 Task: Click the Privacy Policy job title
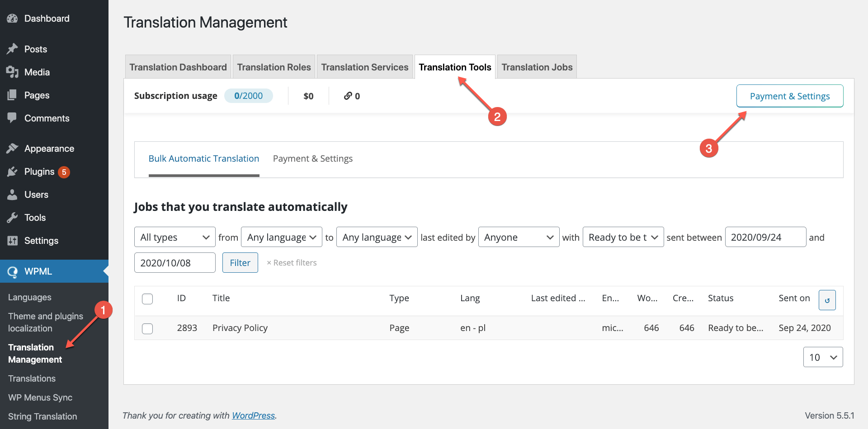point(240,328)
